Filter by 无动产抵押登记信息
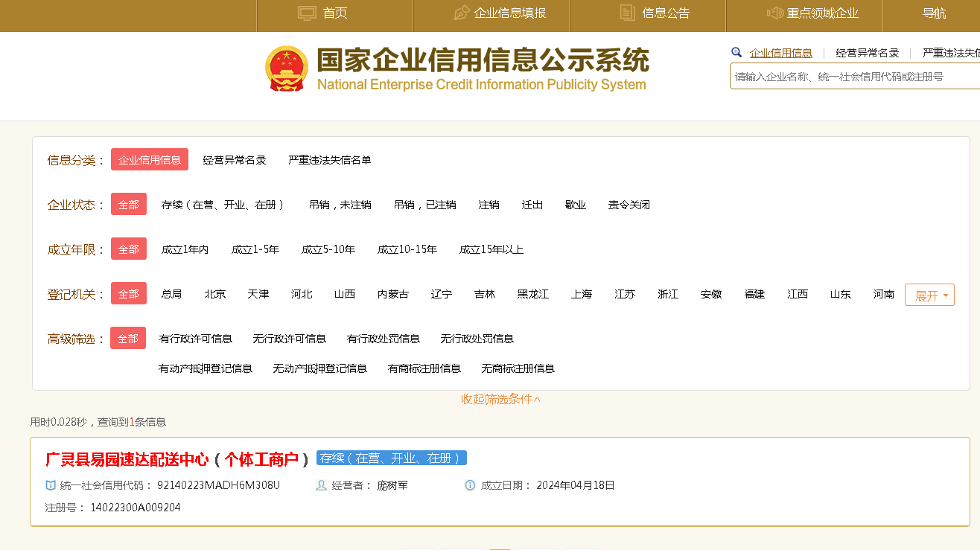This screenshot has width=980, height=550. pyautogui.click(x=320, y=368)
